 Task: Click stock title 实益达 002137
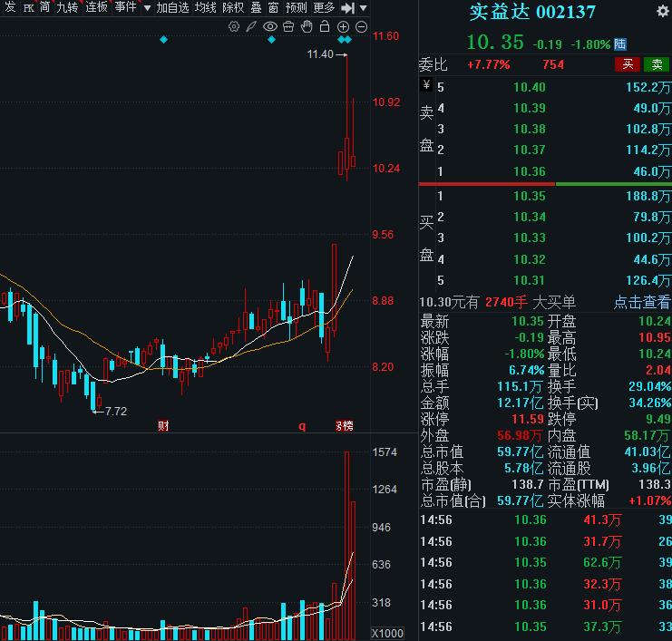tap(532, 12)
